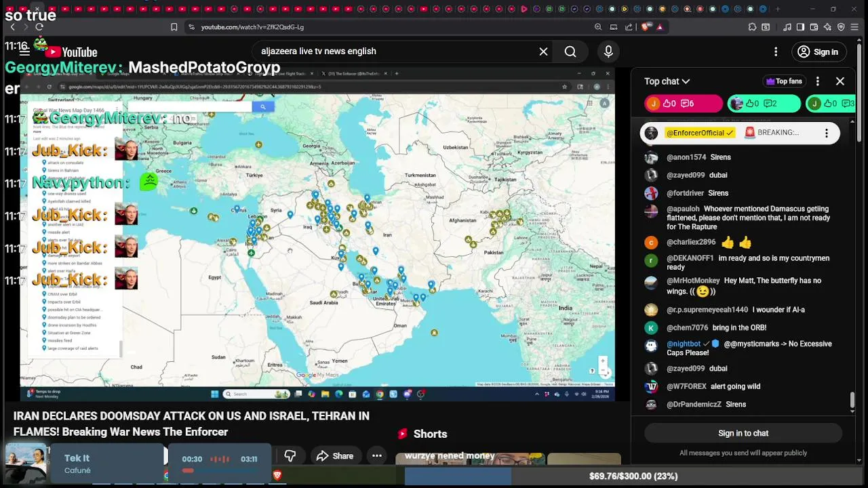The width and height of the screenshot is (868, 488).
Task: Open site info icon in address bar
Action: pyautogui.click(x=191, y=27)
